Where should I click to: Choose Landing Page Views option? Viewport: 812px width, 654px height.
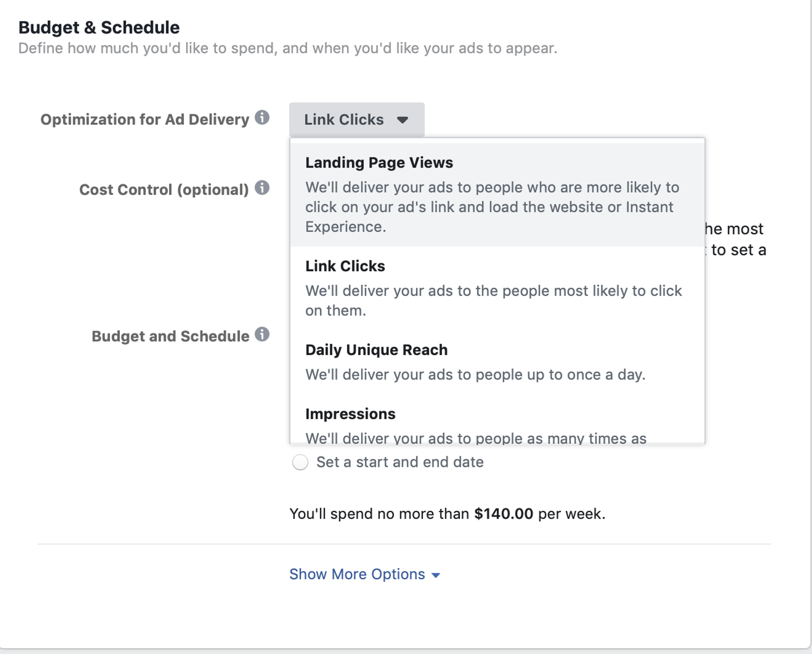497,194
